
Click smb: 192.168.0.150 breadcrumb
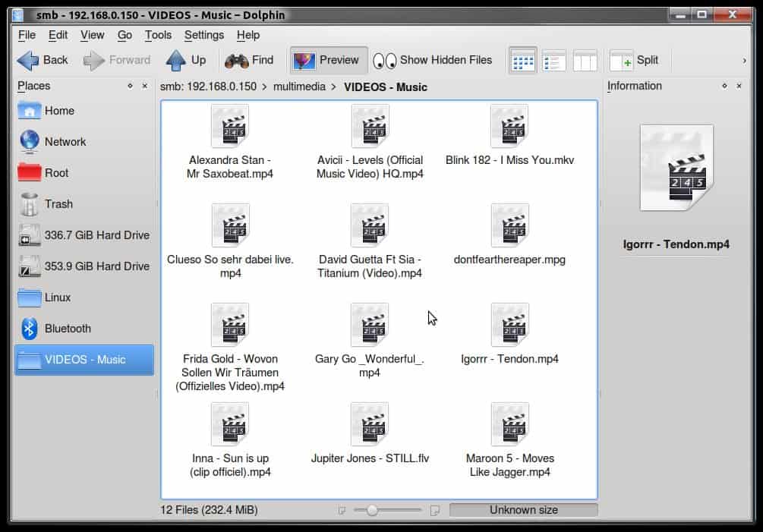pos(208,87)
